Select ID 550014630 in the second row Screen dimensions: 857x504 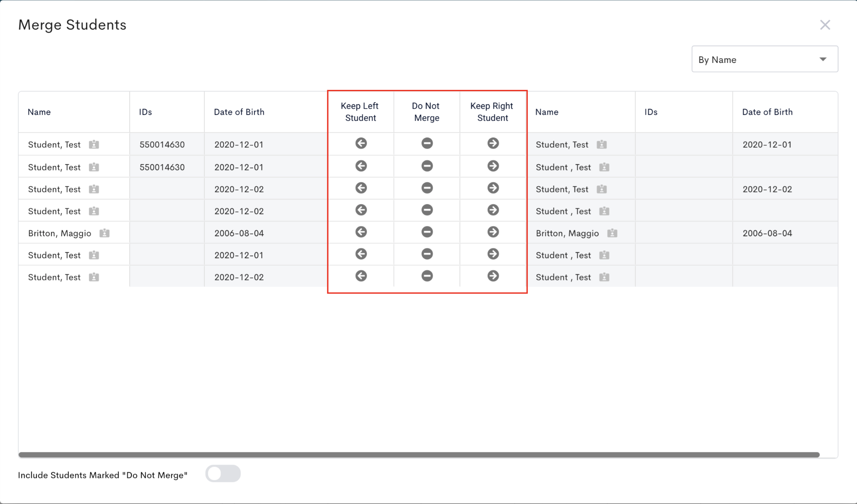(x=167, y=167)
